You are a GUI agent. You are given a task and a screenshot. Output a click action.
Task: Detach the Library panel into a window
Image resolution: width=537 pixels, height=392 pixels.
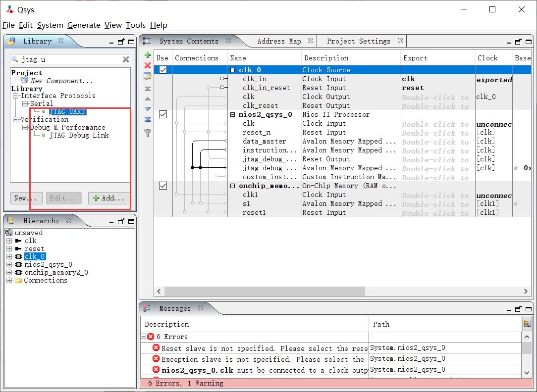pyautogui.click(x=121, y=42)
